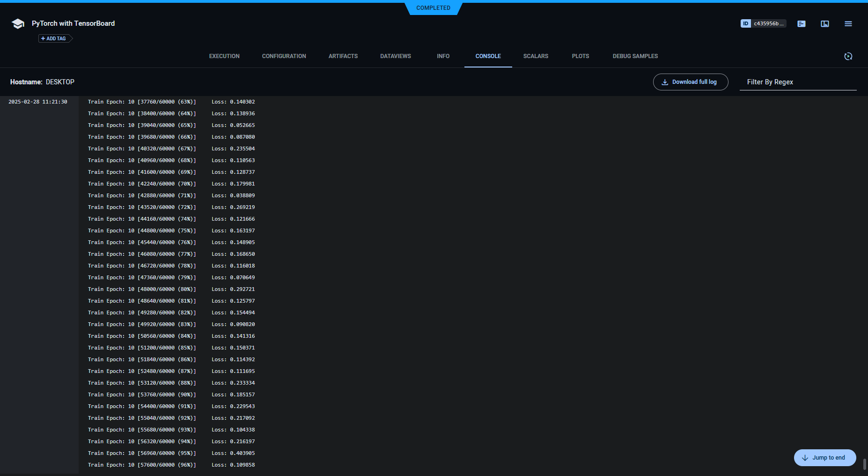Image resolution: width=868 pixels, height=476 pixels.
Task: Click the console log scrollbar thumb
Action: click(864, 464)
